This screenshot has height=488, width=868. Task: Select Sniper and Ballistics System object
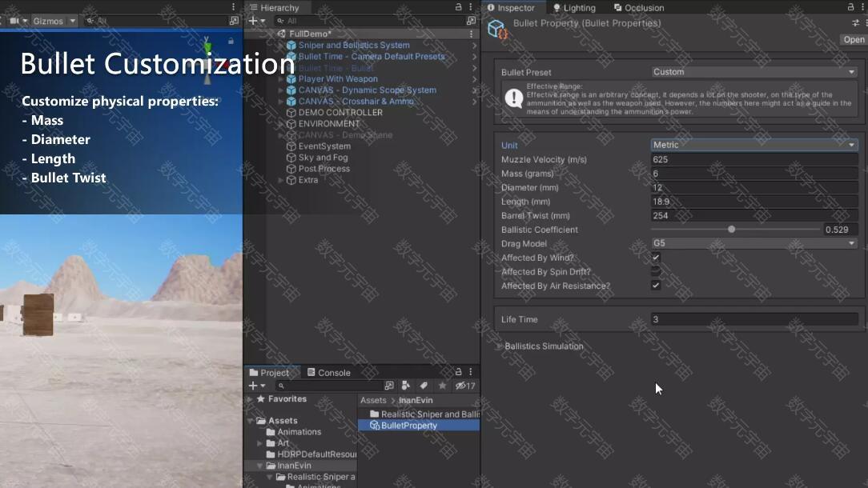click(x=354, y=46)
